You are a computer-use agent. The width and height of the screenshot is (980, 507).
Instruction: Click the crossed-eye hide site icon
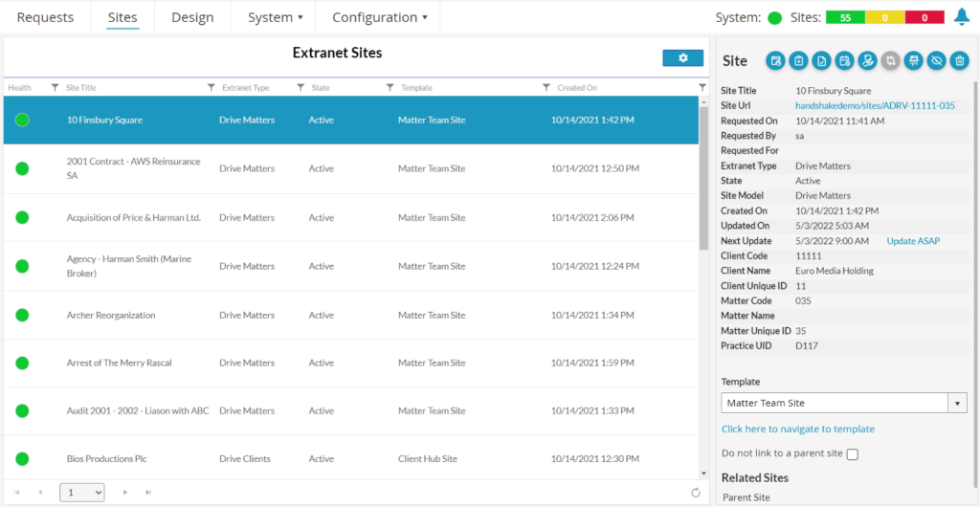(x=936, y=60)
